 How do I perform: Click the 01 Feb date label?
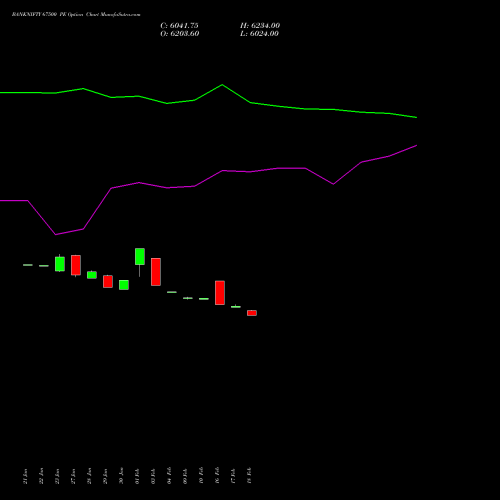tap(137, 476)
